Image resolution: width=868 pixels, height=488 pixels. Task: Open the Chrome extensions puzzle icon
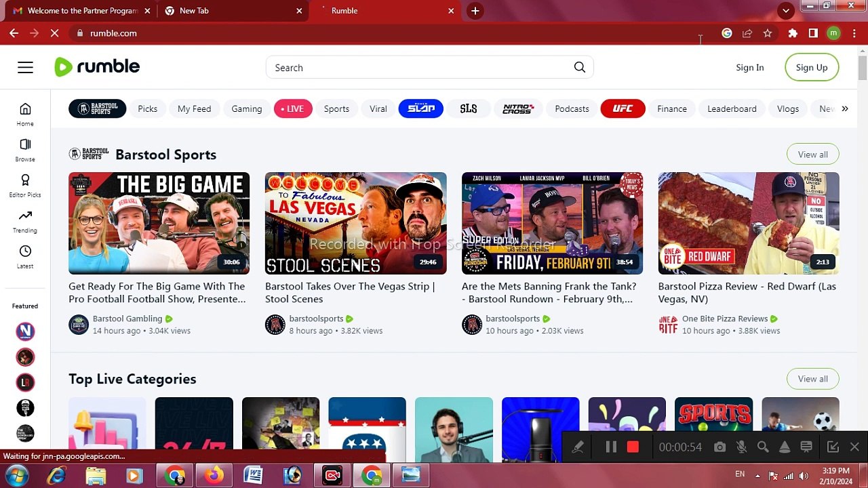[793, 33]
